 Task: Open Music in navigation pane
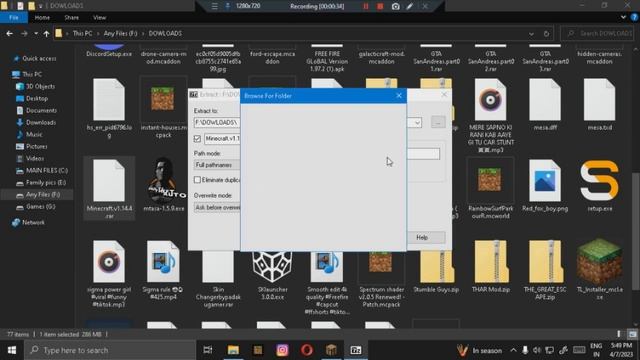point(34,134)
